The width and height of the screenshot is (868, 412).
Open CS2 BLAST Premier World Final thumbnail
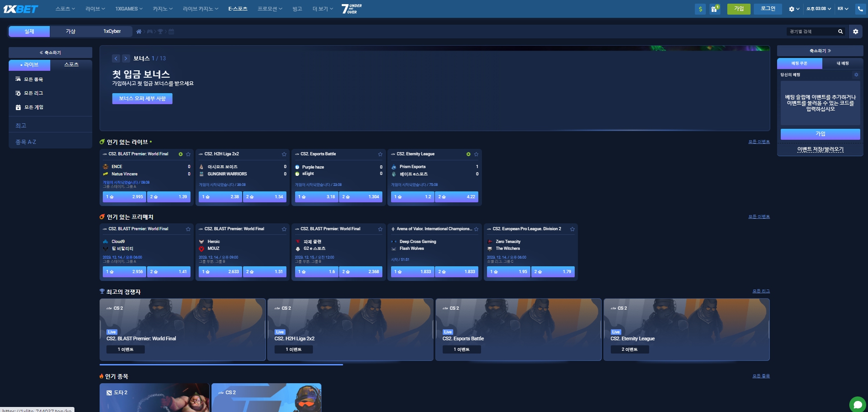click(x=183, y=330)
